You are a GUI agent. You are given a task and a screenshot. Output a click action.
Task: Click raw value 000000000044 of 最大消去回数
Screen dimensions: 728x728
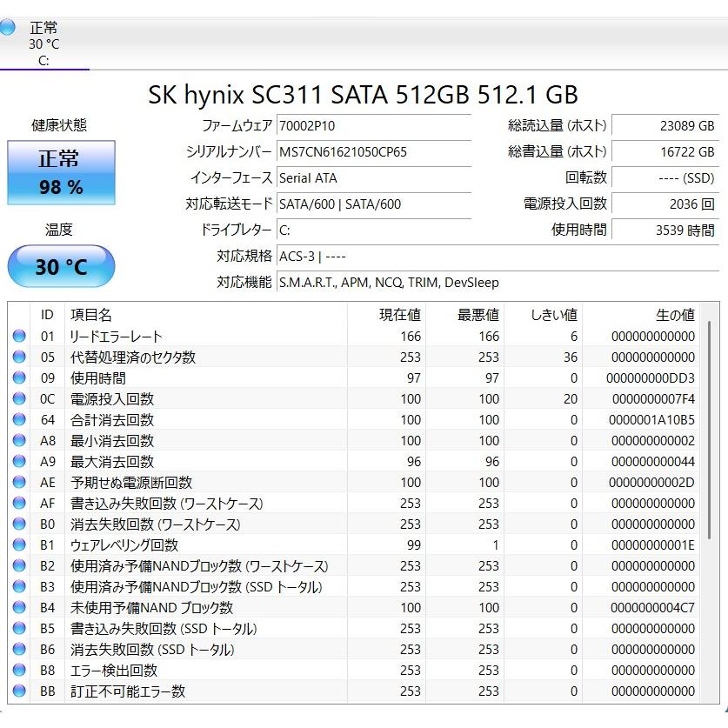click(x=653, y=462)
